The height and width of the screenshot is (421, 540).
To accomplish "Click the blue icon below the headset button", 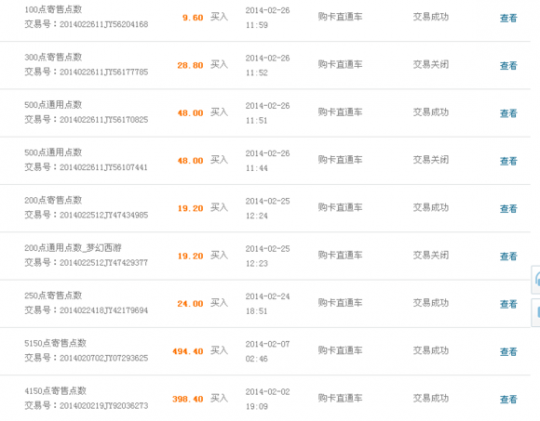I will point(537,312).
